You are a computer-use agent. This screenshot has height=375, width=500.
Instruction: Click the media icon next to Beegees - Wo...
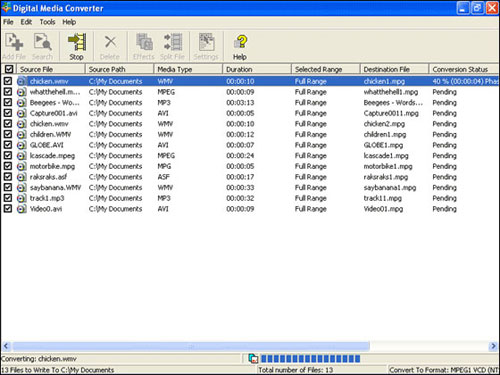tap(22, 103)
